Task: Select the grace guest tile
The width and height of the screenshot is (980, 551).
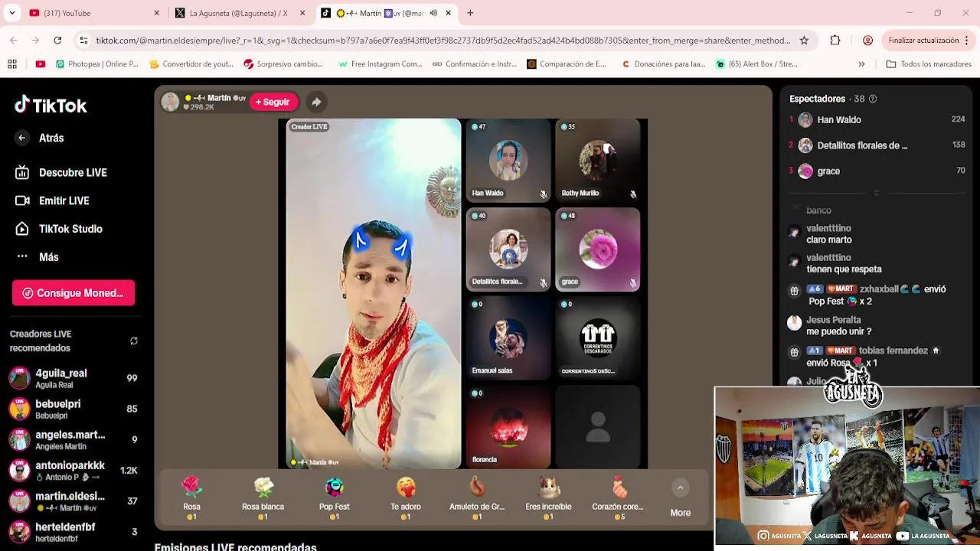Action: click(x=598, y=249)
